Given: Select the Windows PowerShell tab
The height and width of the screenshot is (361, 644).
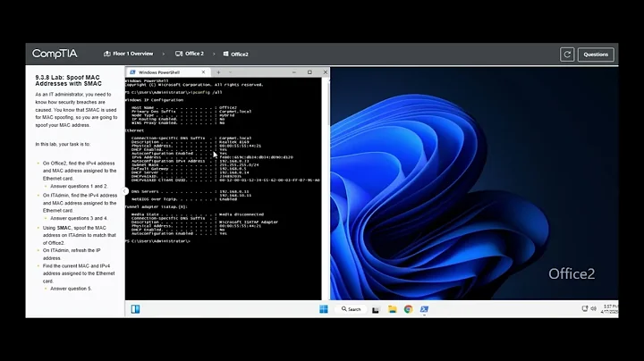Looking at the screenshot, I should coord(167,72).
